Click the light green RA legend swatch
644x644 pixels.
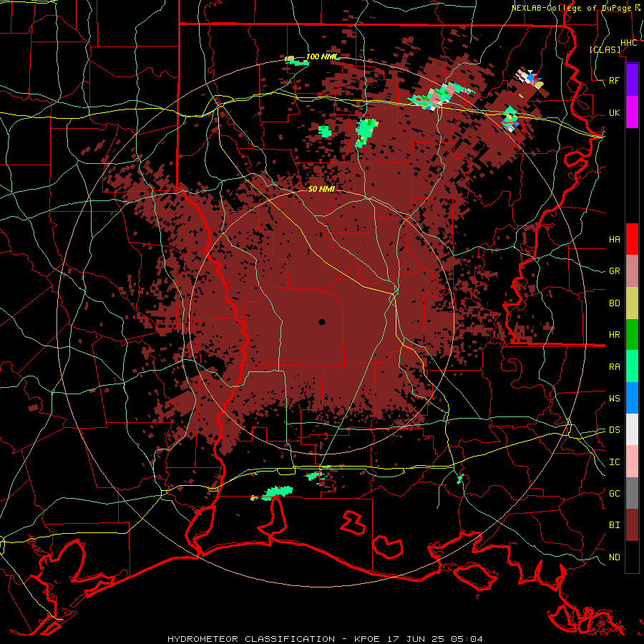pyautogui.click(x=632, y=366)
